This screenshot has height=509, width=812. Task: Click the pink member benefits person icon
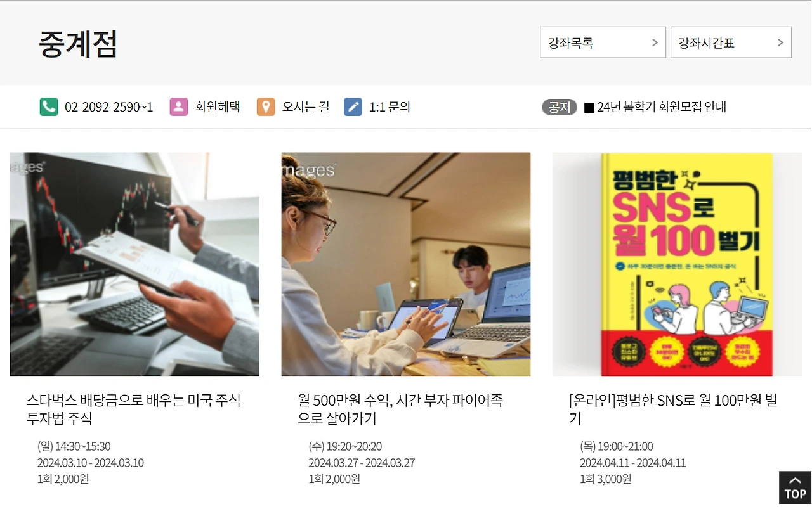[x=179, y=106]
